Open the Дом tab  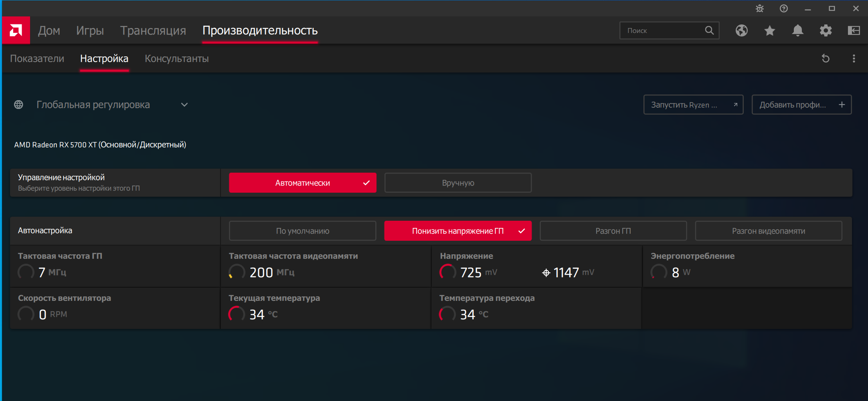pos(49,30)
